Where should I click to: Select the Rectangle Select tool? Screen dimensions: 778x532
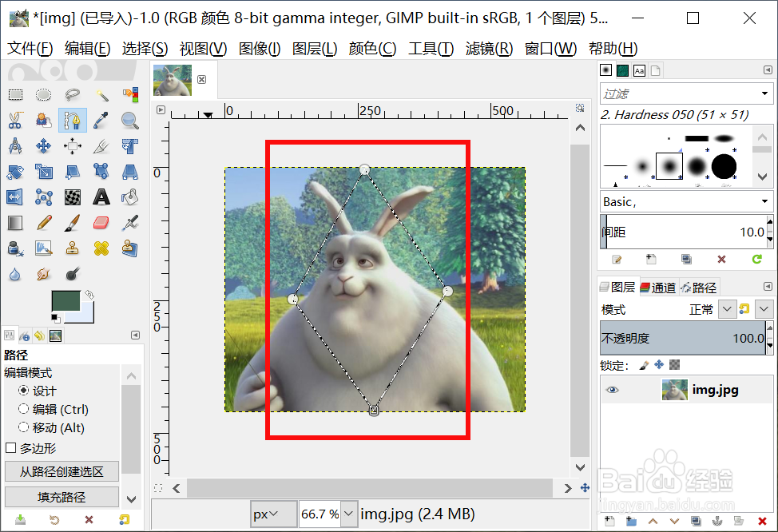pos(15,95)
